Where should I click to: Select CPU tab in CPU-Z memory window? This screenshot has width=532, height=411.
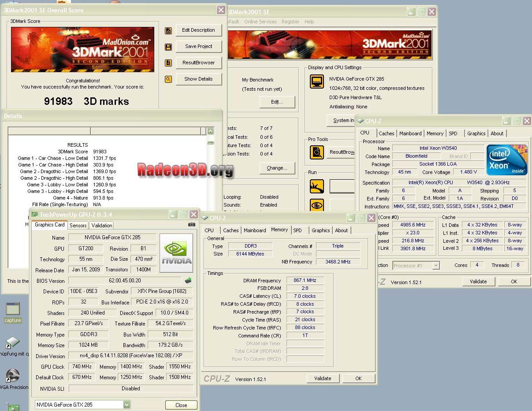[209, 230]
